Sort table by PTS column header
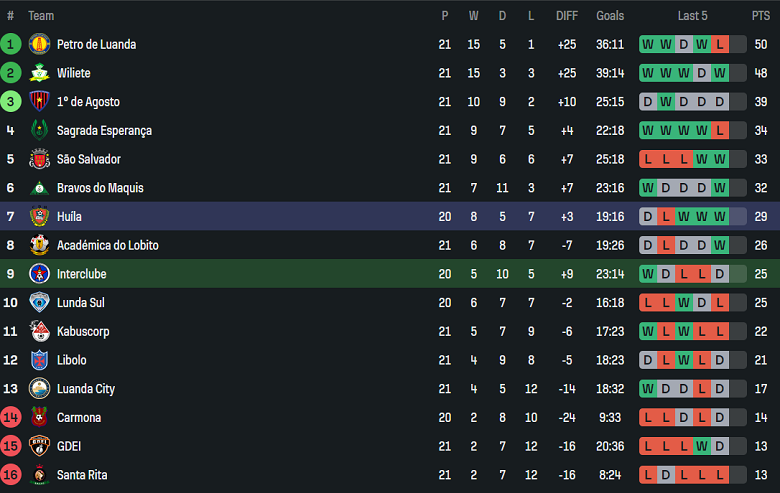 (x=761, y=16)
